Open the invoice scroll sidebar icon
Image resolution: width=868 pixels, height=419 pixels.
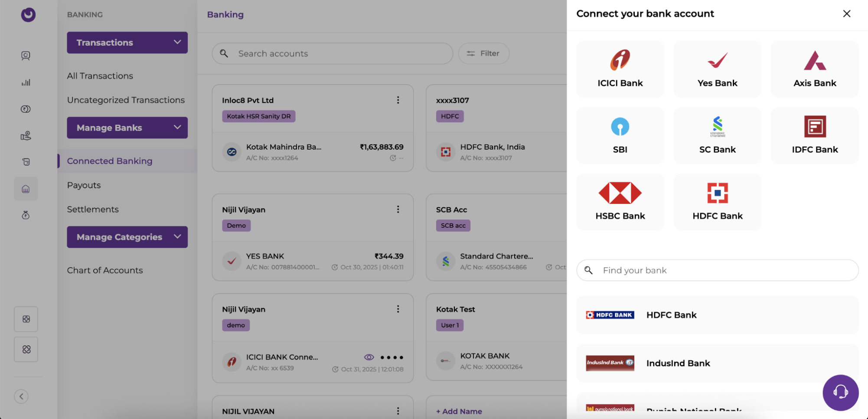pyautogui.click(x=26, y=162)
